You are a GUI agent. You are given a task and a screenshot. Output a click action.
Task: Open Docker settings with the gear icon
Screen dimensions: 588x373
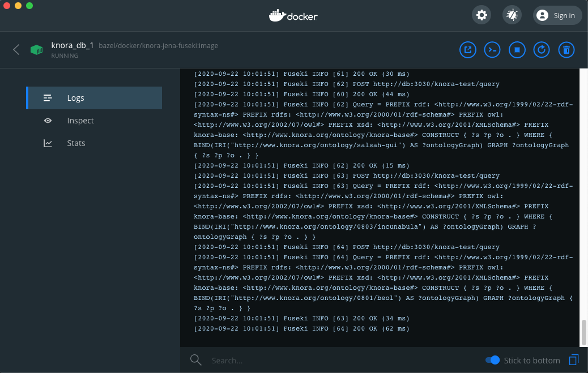(481, 15)
